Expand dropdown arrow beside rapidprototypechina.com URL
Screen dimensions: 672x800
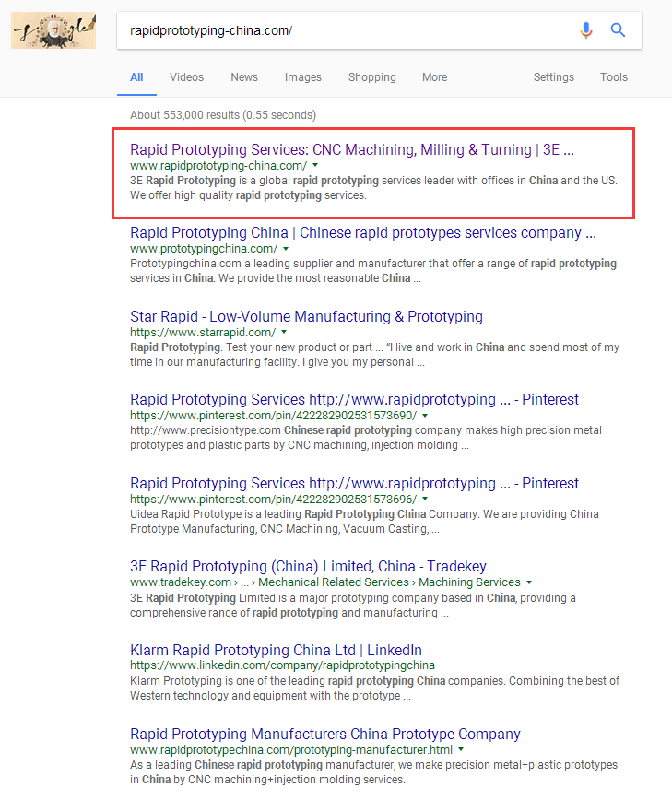click(x=461, y=749)
